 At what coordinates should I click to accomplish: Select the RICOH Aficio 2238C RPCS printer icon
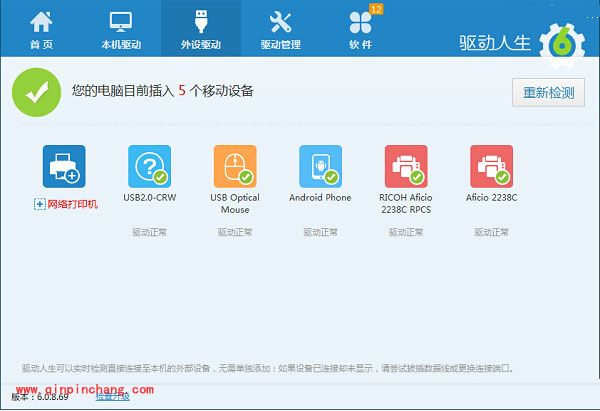pos(406,166)
